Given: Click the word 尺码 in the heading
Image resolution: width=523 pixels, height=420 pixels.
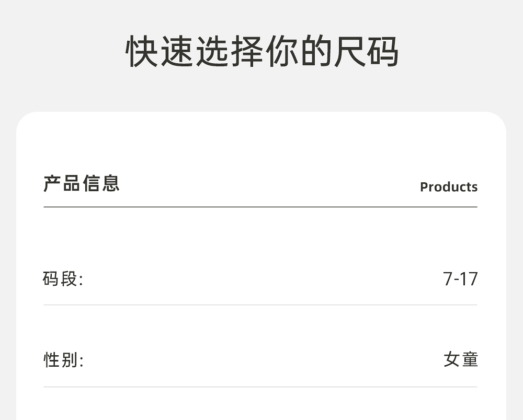Looking at the screenshot, I should [x=366, y=52].
